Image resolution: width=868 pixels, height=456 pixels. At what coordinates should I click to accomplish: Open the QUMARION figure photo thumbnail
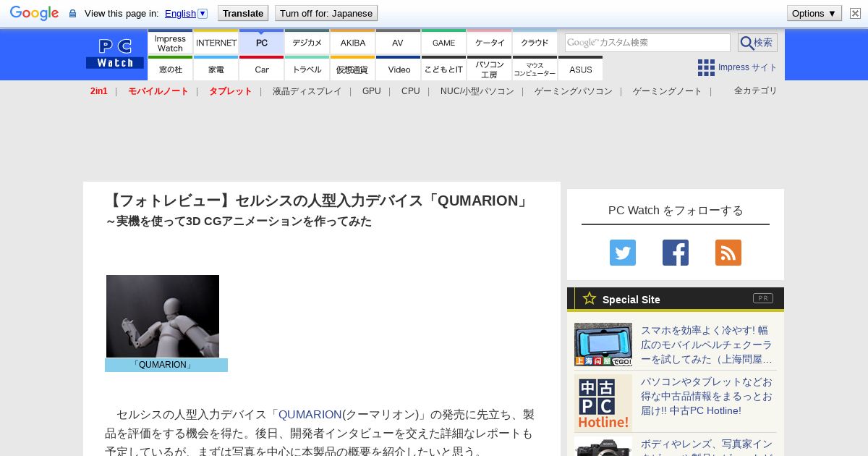tap(163, 316)
